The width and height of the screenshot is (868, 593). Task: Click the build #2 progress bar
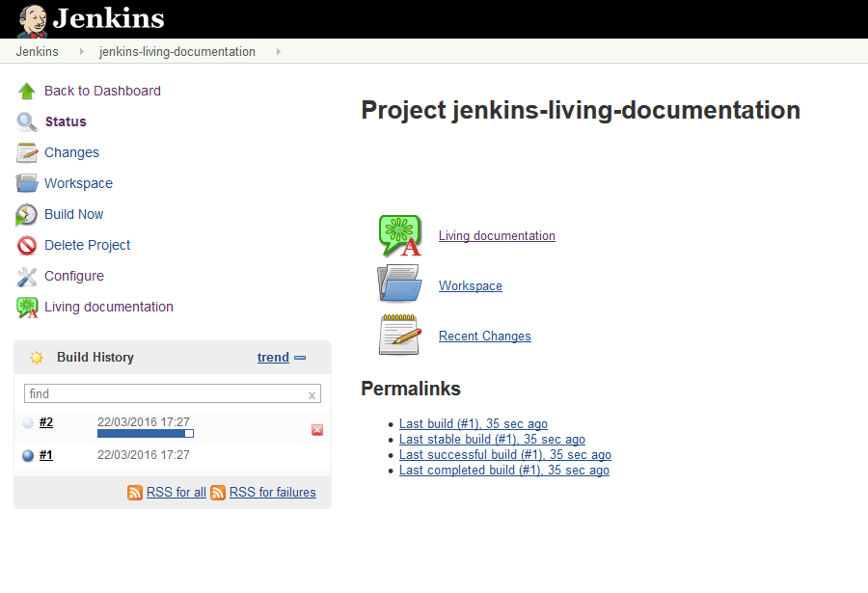click(146, 434)
